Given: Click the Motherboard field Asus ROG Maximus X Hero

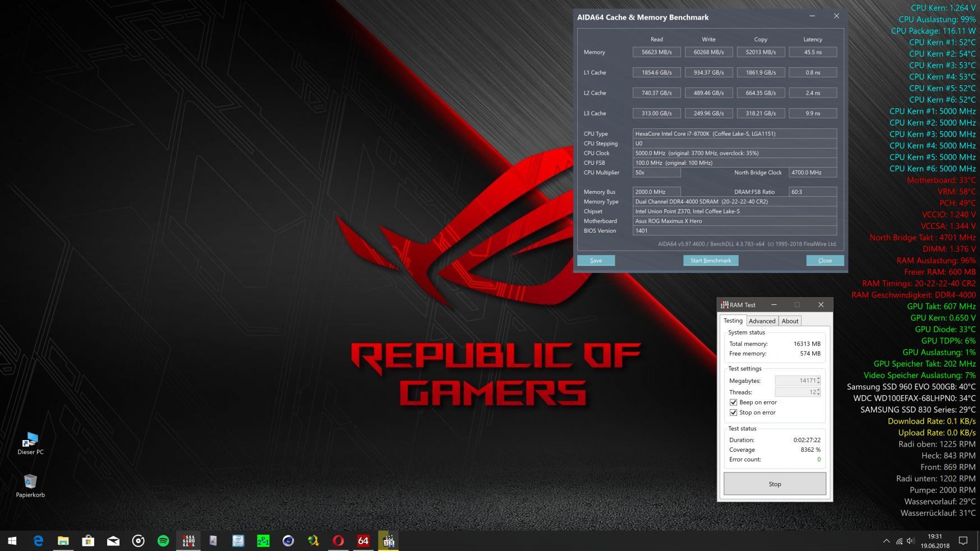Looking at the screenshot, I should click(x=735, y=221).
